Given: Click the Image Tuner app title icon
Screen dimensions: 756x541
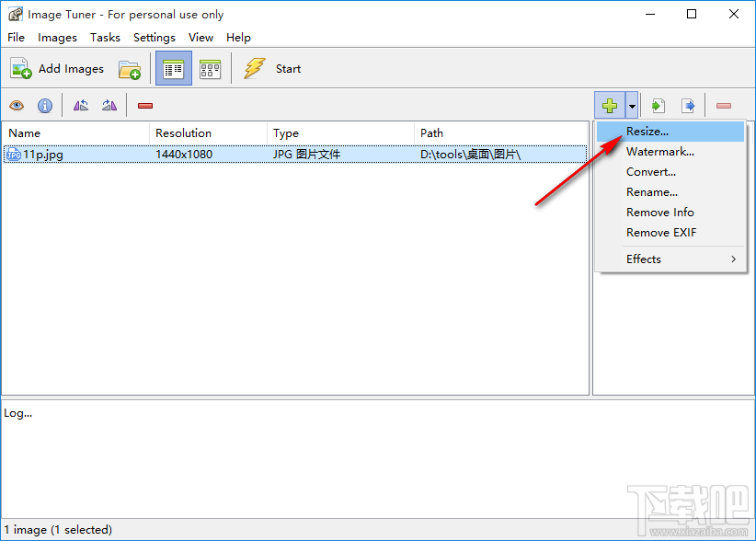Looking at the screenshot, I should (x=16, y=15).
